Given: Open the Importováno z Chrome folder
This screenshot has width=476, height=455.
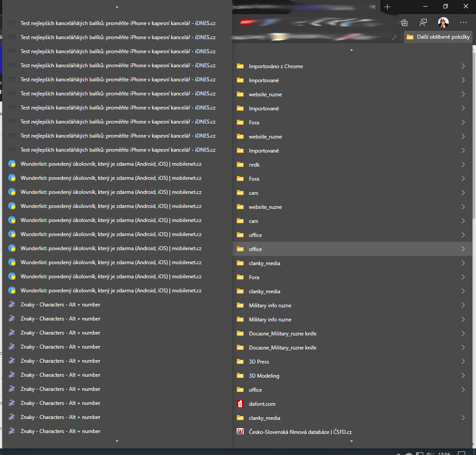Looking at the screenshot, I should [352, 66].
